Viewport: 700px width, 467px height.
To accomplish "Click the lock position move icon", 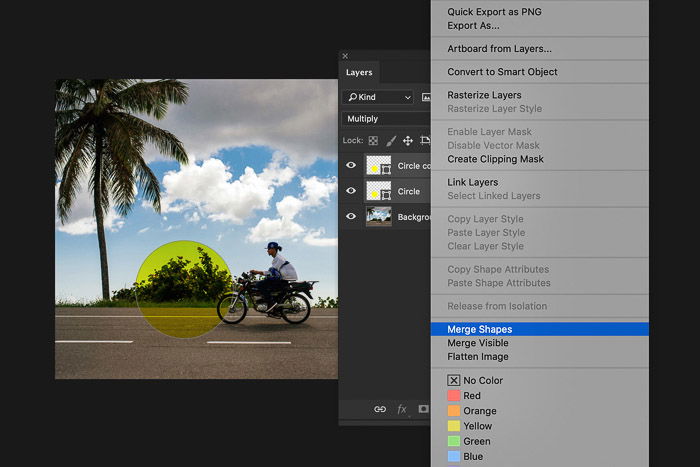I will 408,141.
